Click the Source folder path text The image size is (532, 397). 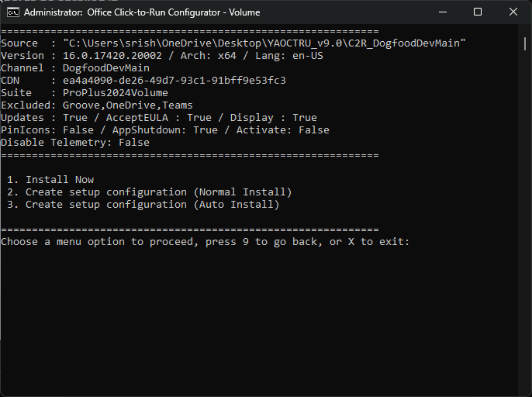point(264,43)
